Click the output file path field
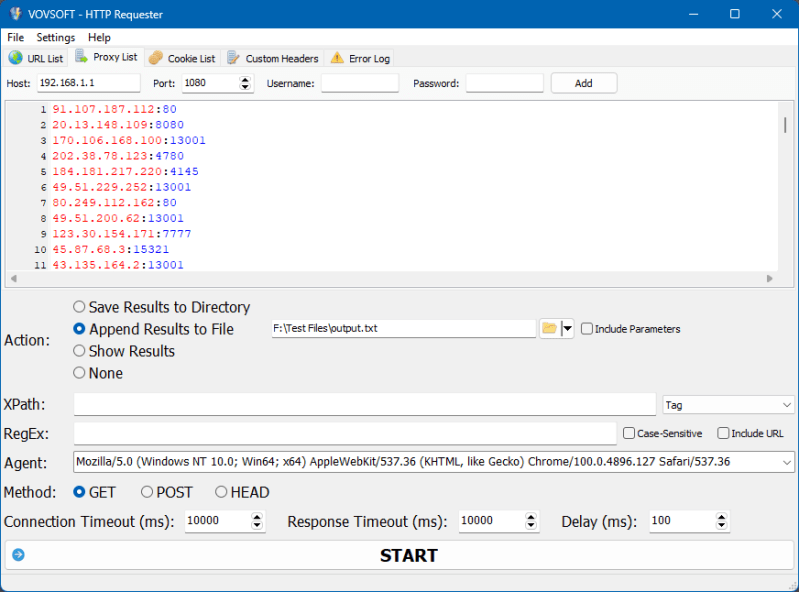The image size is (799, 592). tap(404, 328)
